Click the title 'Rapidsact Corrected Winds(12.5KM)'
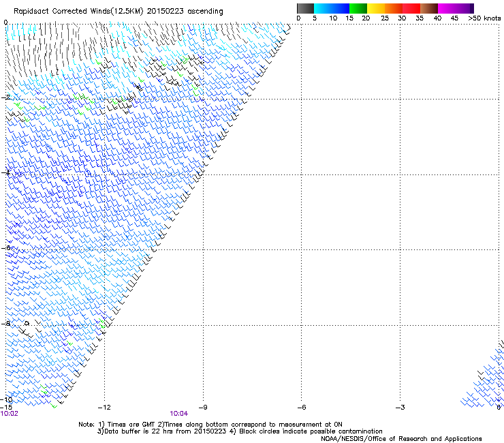Screen dimensions: 504x443 [x=78, y=12]
